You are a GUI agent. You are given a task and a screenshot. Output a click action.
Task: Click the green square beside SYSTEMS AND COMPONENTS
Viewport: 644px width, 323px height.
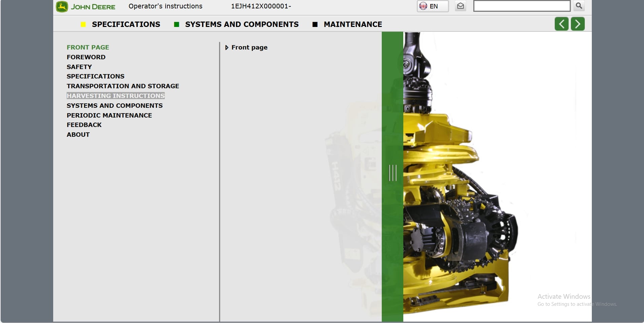coord(176,24)
